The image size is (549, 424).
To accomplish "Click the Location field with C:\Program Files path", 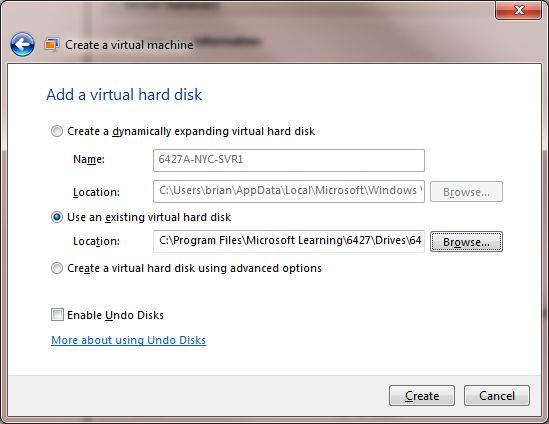I will (x=289, y=241).
